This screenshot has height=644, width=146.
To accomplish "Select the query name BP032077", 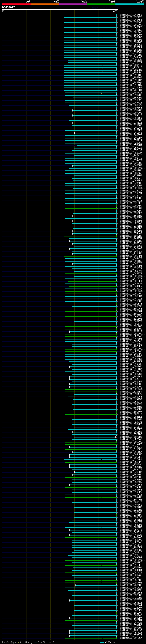I will click(8, 7).
